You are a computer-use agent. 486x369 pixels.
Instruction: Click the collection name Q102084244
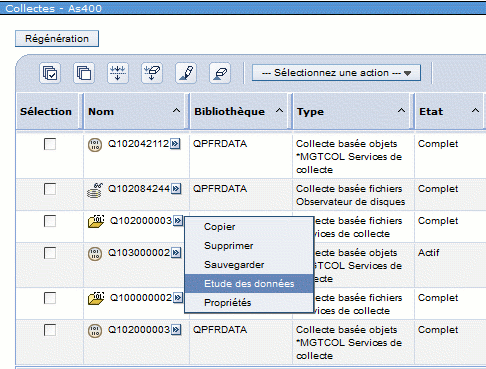pyautogui.click(x=139, y=189)
